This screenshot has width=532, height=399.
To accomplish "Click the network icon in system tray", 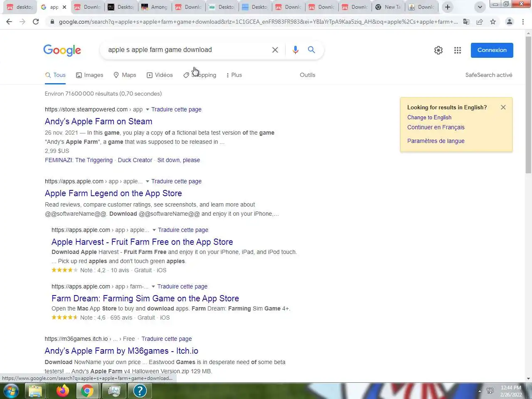I will (490, 391).
